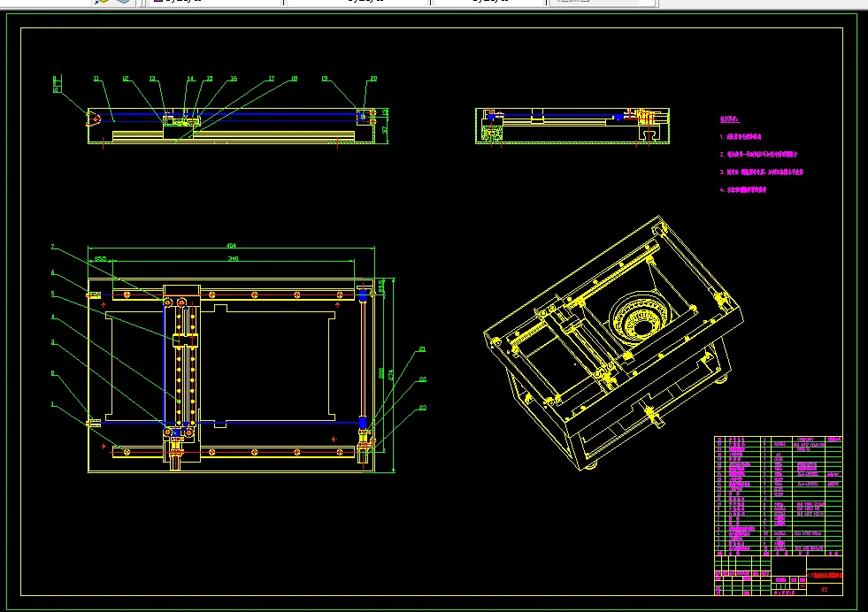Screen dimensions: 868x612
Task: Select callout number 7 beside the plan view
Action: click(52, 247)
